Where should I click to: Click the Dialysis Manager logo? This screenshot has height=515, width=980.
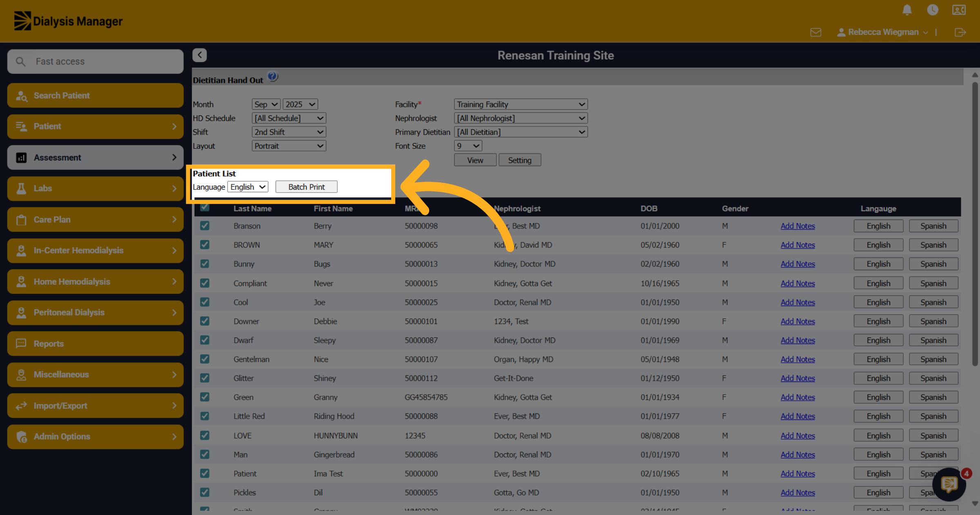pos(68,21)
